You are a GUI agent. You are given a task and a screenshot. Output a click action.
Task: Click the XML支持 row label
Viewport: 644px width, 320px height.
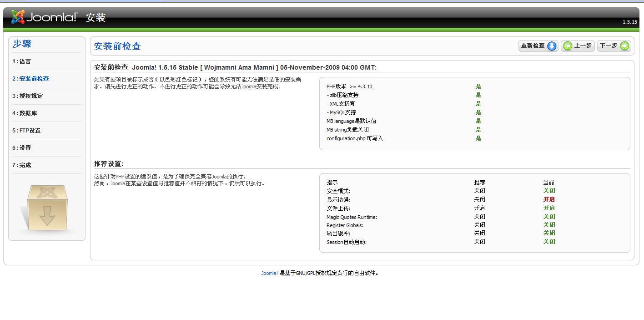[341, 104]
